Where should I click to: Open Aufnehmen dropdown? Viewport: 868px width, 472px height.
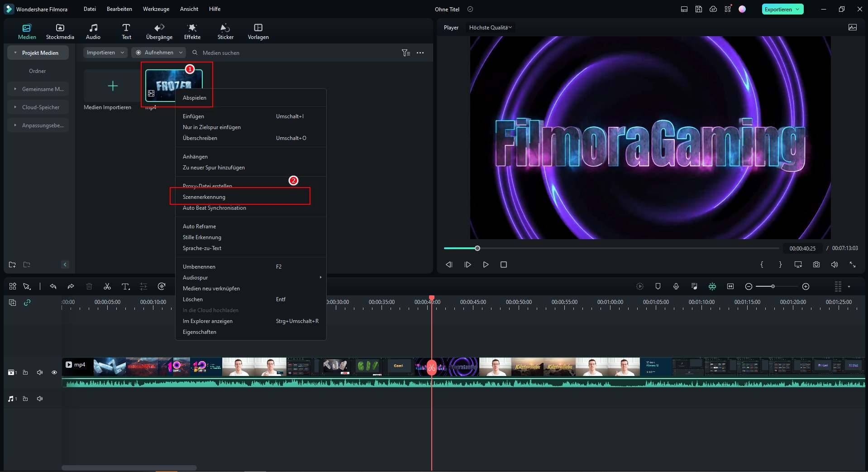(x=158, y=53)
